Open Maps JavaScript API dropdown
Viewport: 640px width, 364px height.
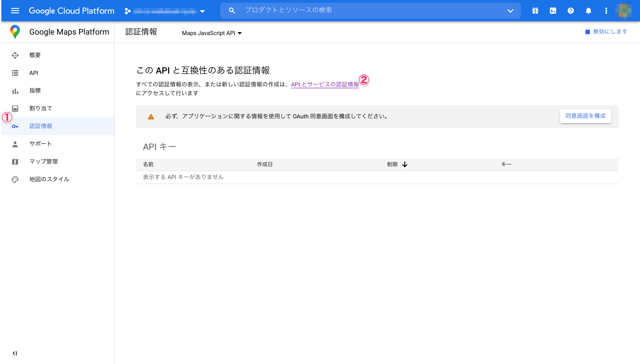212,33
